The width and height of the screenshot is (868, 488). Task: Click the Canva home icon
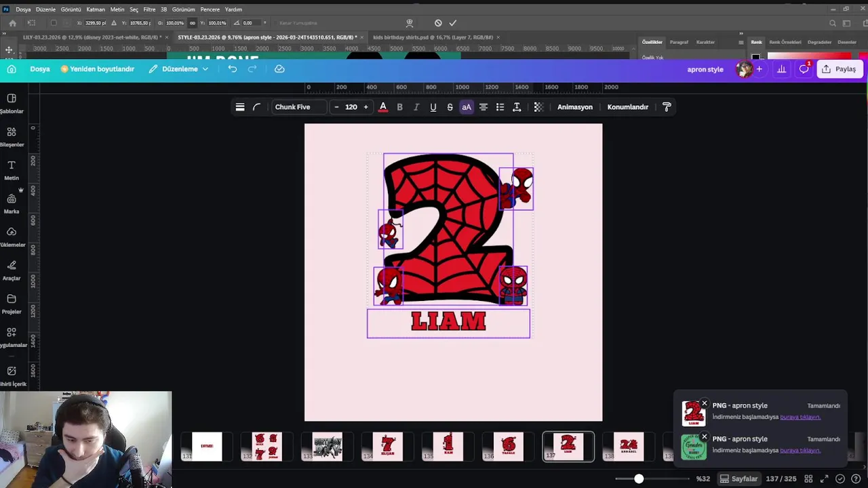(x=12, y=69)
